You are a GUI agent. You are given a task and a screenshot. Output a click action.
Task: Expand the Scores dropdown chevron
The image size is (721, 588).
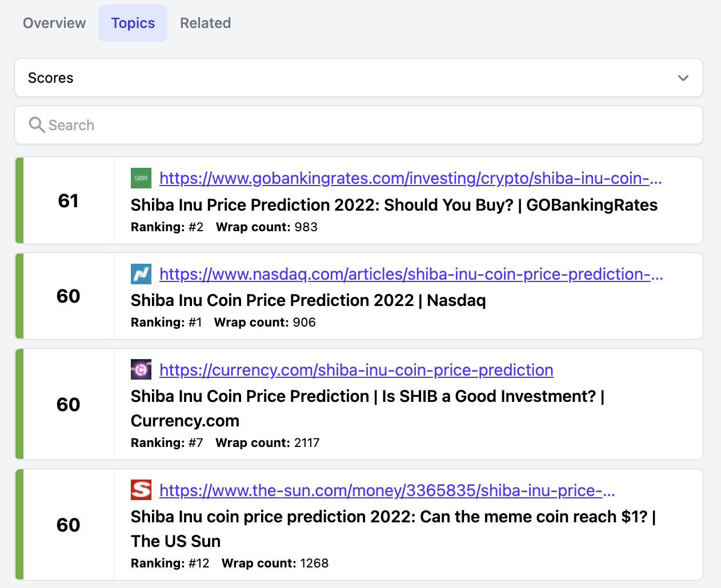pyautogui.click(x=683, y=78)
